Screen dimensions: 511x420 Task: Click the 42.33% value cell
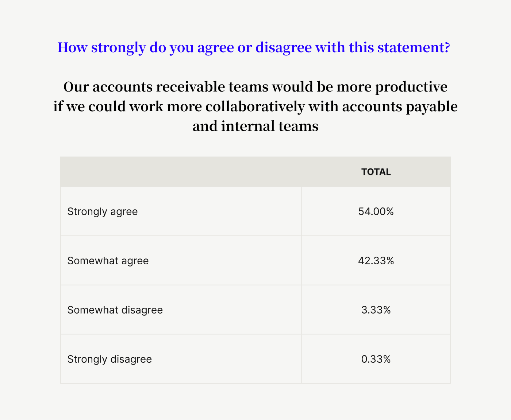pyautogui.click(x=376, y=261)
